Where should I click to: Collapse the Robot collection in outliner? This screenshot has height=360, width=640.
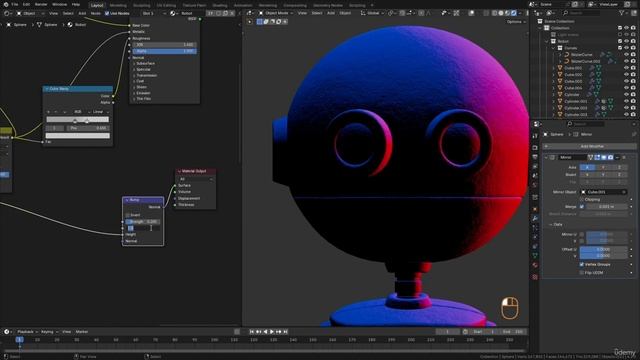click(547, 41)
